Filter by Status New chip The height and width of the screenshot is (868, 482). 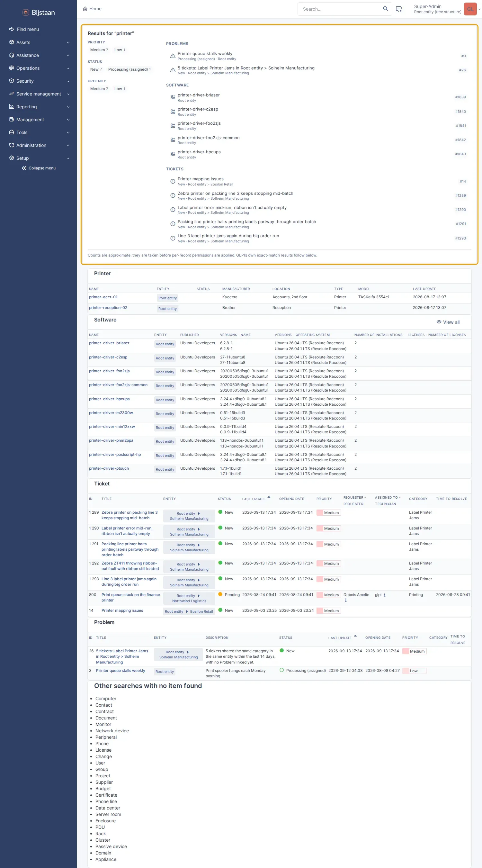click(x=96, y=69)
